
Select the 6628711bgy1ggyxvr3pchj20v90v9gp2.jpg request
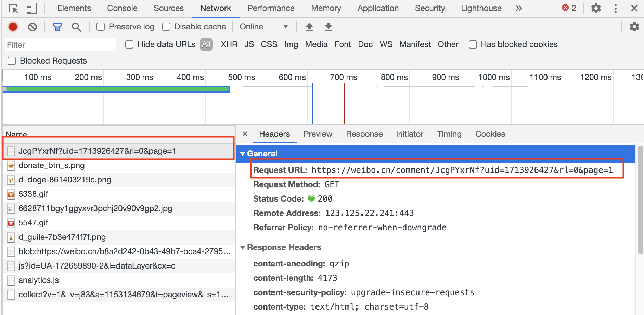119,208
